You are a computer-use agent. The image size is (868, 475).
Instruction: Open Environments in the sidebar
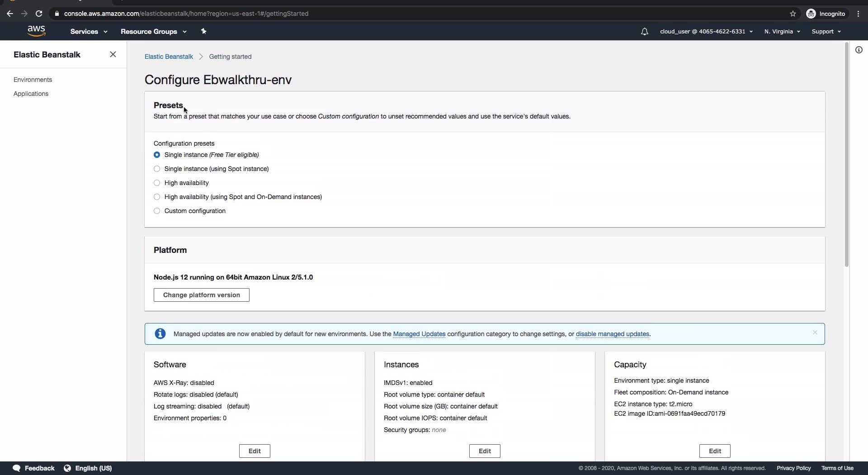tap(33, 80)
